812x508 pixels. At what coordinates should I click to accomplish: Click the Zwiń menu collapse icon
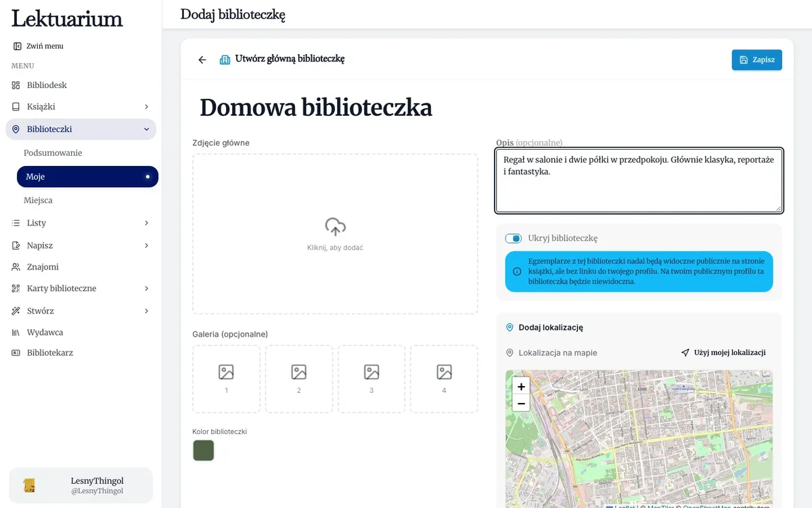tap(17, 46)
